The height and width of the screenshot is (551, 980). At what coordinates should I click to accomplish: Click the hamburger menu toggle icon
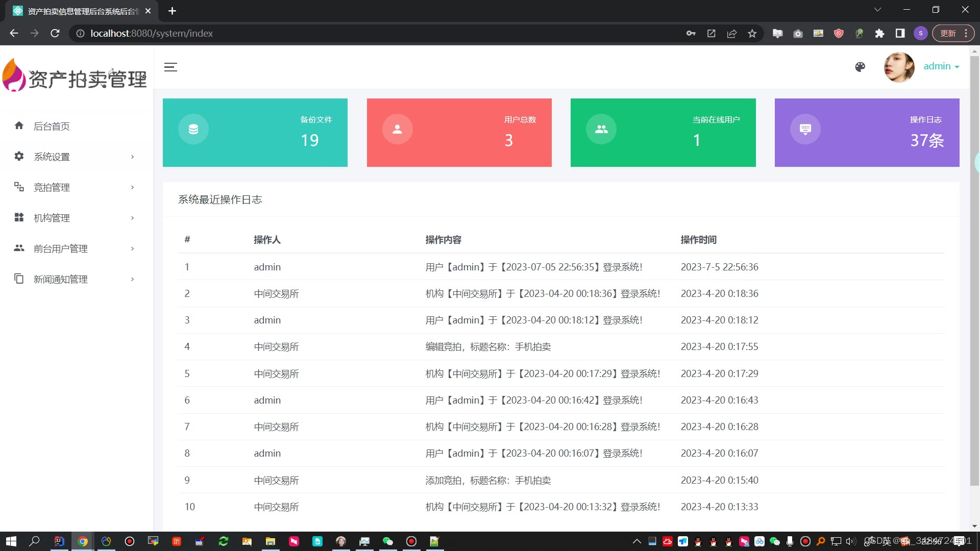(x=170, y=67)
